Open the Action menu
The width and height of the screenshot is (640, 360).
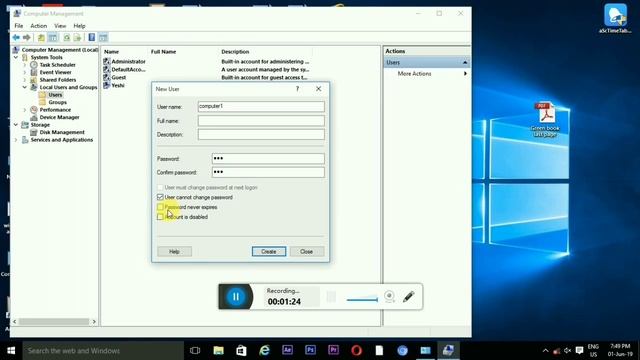pyautogui.click(x=39, y=26)
